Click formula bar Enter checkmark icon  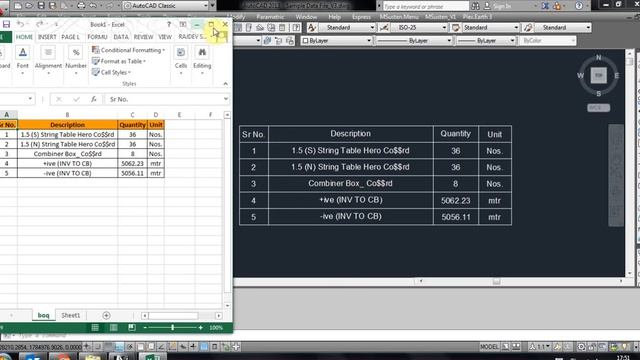[76, 99]
